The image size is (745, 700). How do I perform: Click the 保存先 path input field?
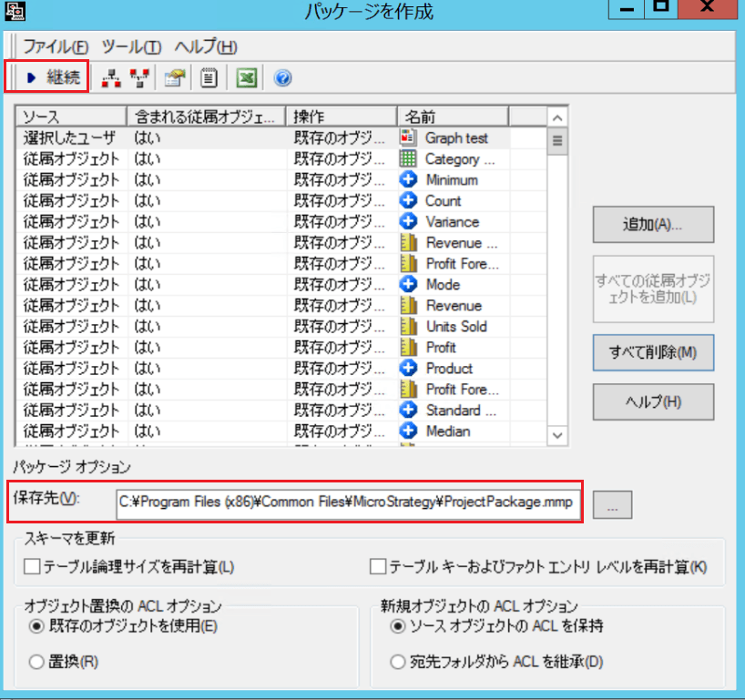[348, 502]
